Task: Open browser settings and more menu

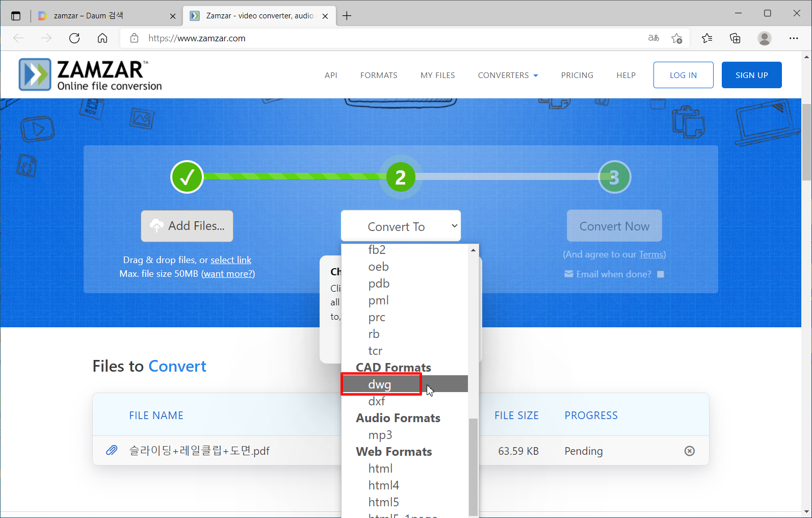Action: [x=794, y=38]
